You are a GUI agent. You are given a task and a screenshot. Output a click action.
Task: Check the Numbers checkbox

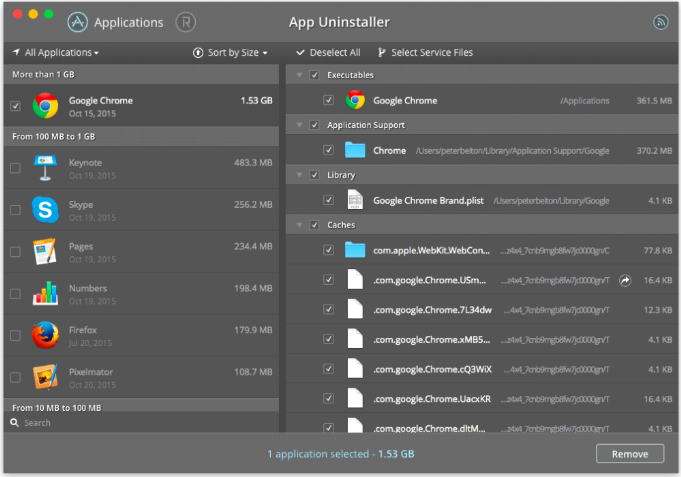(x=15, y=294)
